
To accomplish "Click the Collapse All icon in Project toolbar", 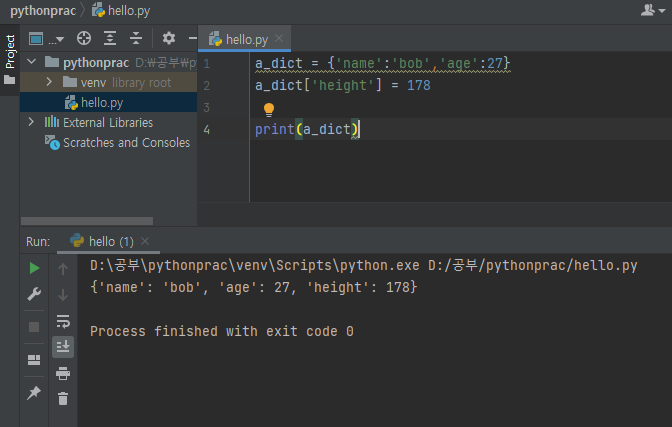I will tap(136, 39).
